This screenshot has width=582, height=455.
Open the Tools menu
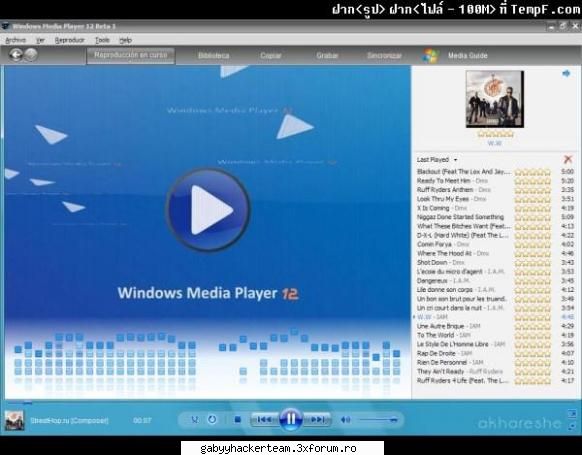[102, 40]
